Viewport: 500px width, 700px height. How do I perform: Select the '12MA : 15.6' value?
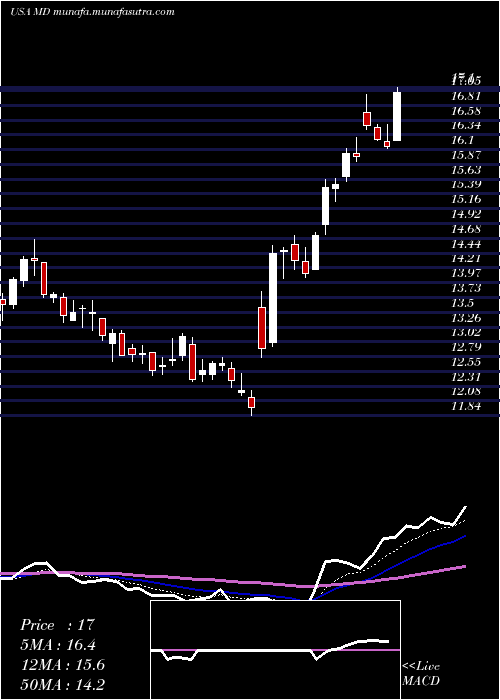point(62,665)
